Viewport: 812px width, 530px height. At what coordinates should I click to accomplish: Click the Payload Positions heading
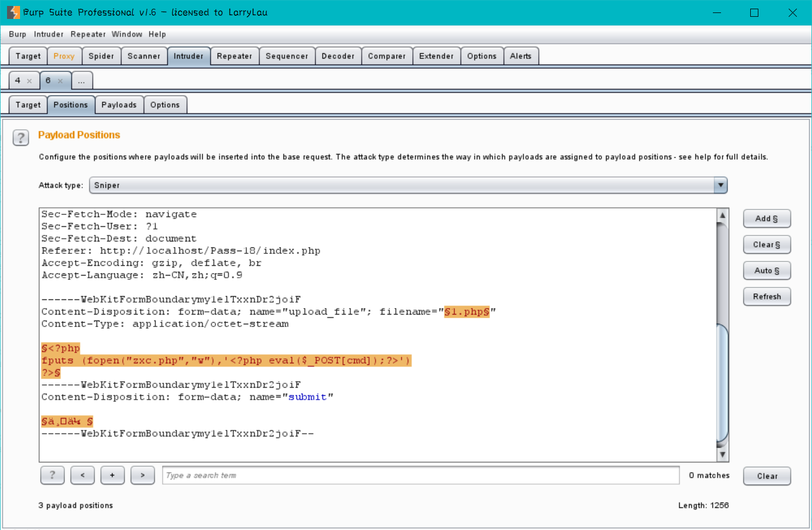[79, 135]
